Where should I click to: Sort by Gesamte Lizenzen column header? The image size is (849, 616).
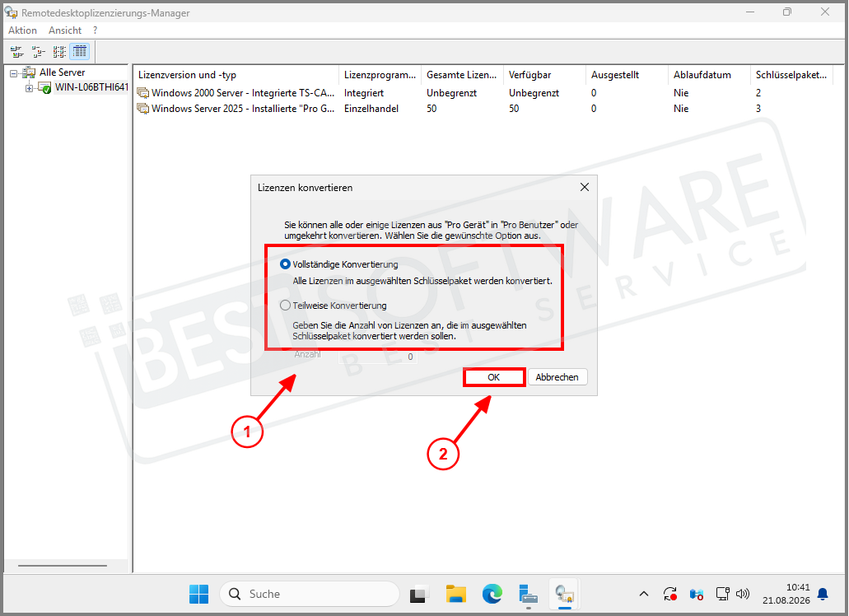click(x=463, y=75)
